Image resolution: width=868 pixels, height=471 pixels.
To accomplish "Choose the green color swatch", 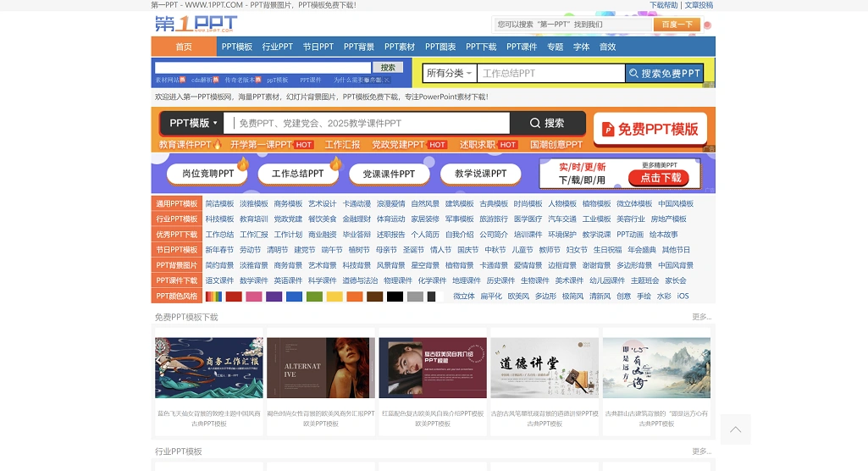I will (x=314, y=296).
